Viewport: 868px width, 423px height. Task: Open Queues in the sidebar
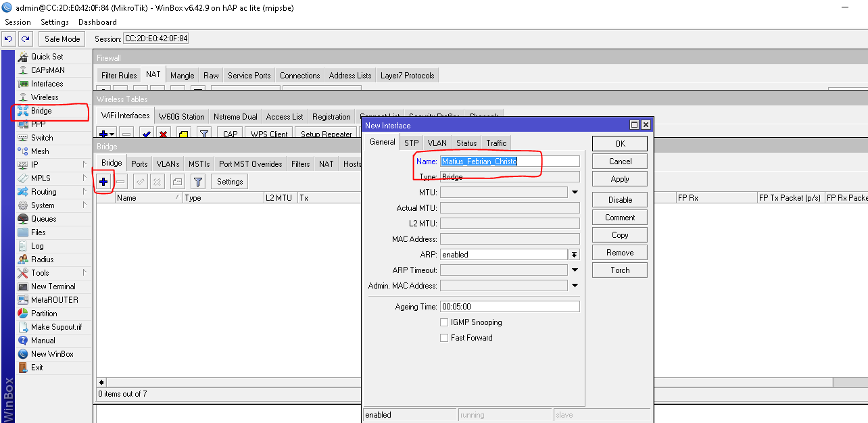click(x=43, y=219)
